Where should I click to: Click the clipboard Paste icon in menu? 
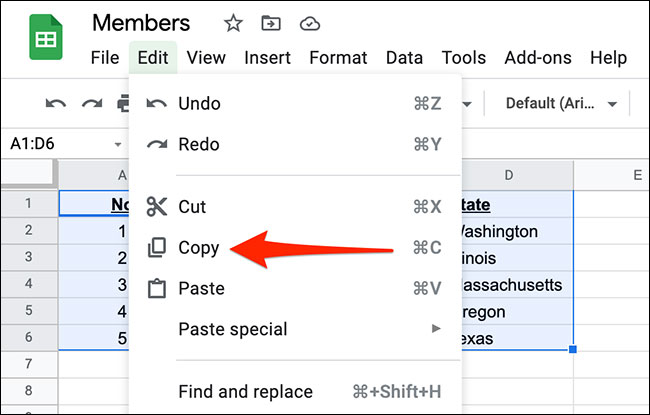[x=157, y=289]
